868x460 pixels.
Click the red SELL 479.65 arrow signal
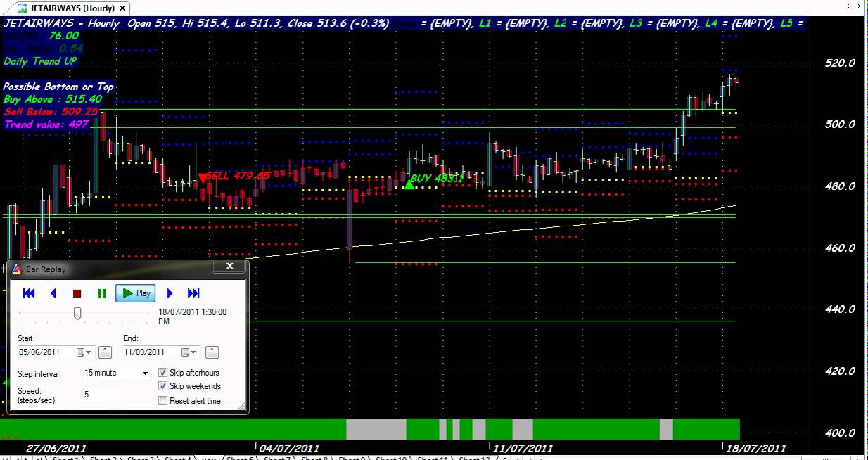[203, 178]
